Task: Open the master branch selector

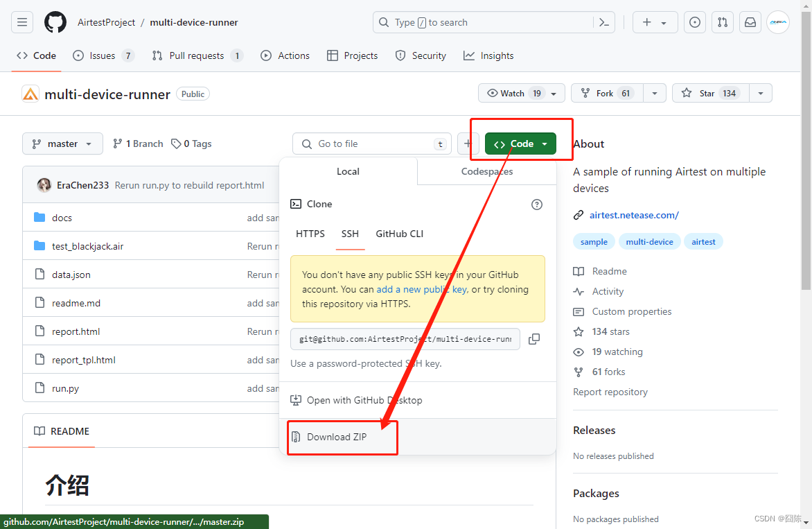Action: coord(62,144)
